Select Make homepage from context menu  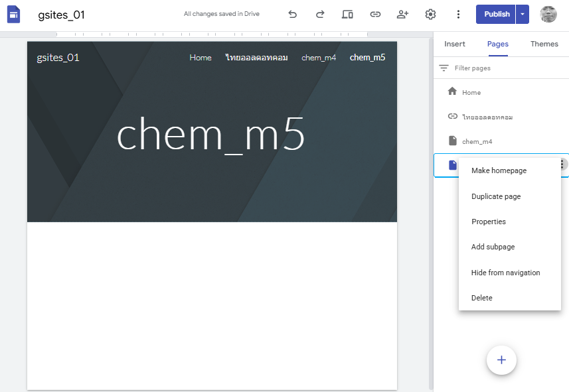coord(499,171)
